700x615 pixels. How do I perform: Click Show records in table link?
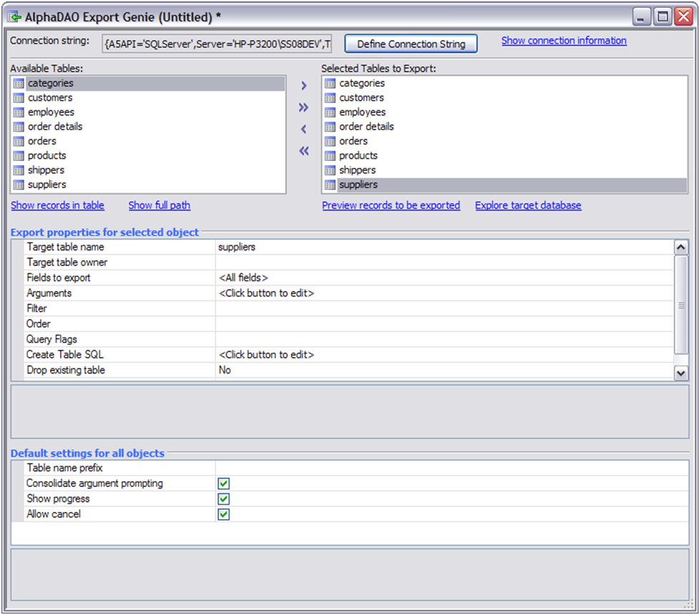pos(58,205)
